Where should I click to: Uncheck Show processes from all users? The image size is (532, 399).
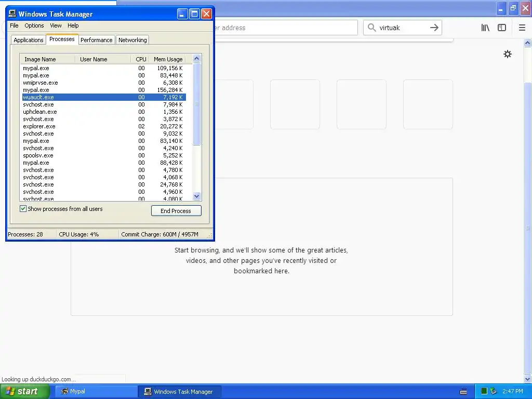23,209
